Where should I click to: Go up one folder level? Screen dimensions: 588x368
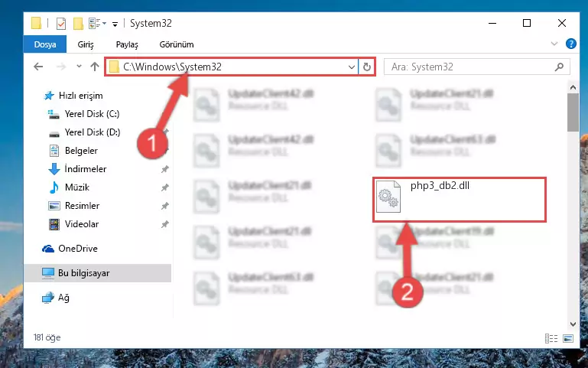coord(95,67)
